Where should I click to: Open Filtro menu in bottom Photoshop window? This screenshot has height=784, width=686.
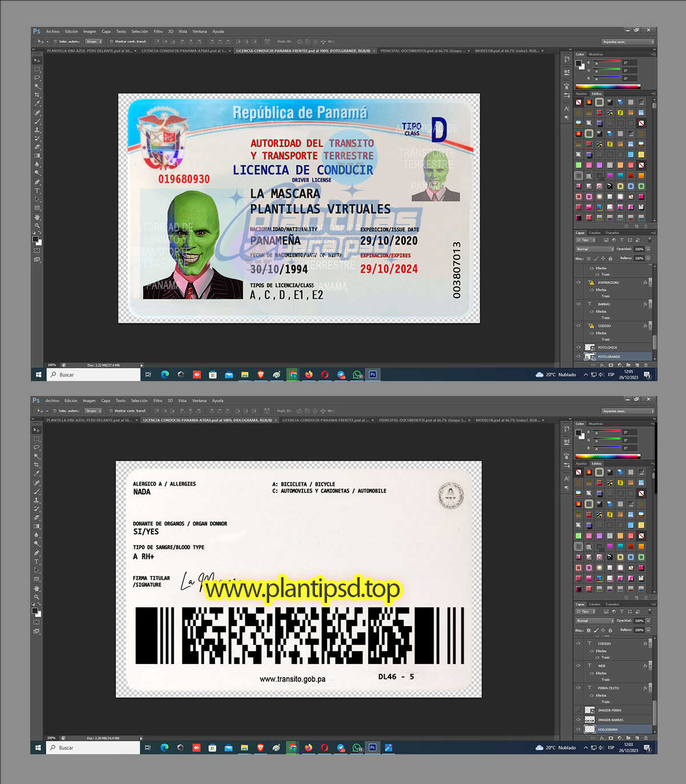tap(158, 401)
